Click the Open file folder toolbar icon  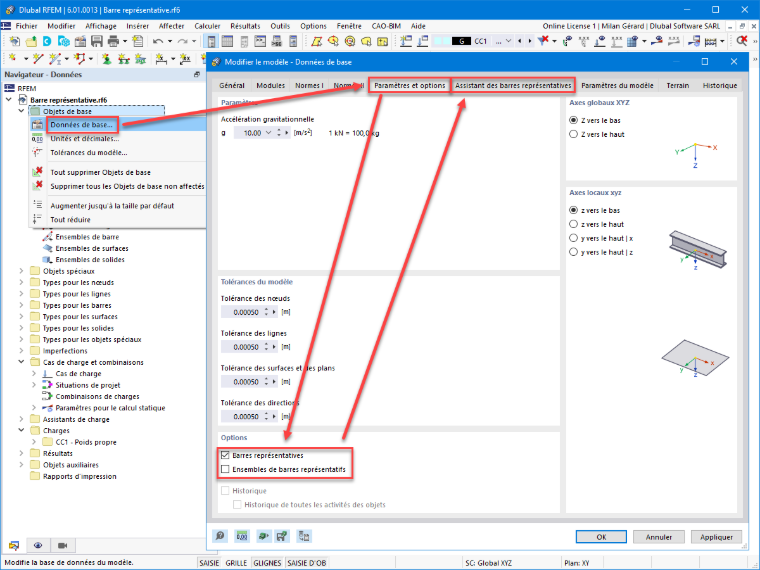pos(31,41)
